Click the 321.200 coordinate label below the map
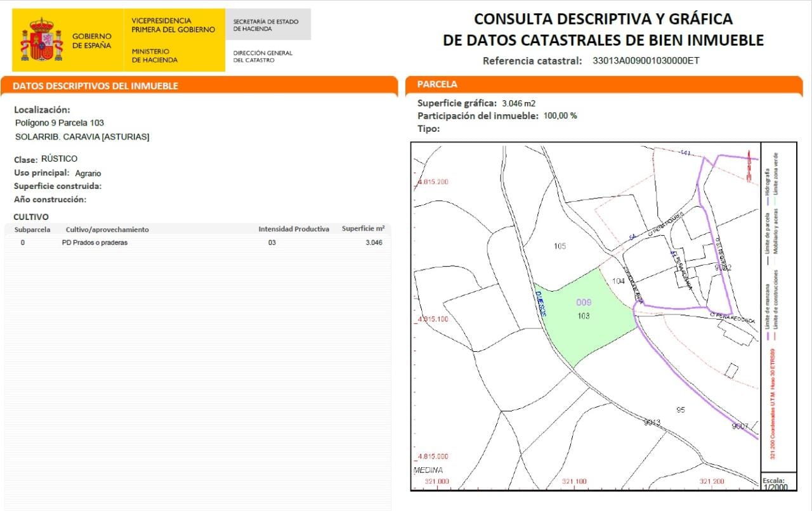Image resolution: width=812 pixels, height=511 pixels. pos(712,482)
